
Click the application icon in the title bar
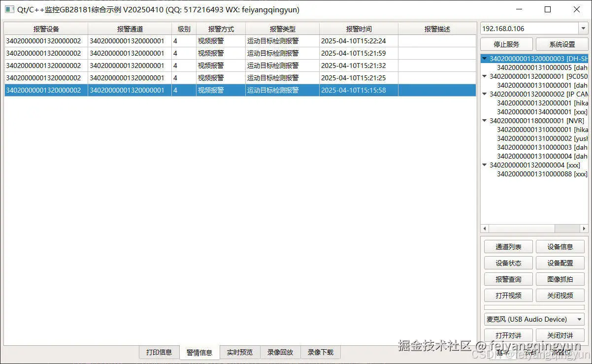(9, 9)
